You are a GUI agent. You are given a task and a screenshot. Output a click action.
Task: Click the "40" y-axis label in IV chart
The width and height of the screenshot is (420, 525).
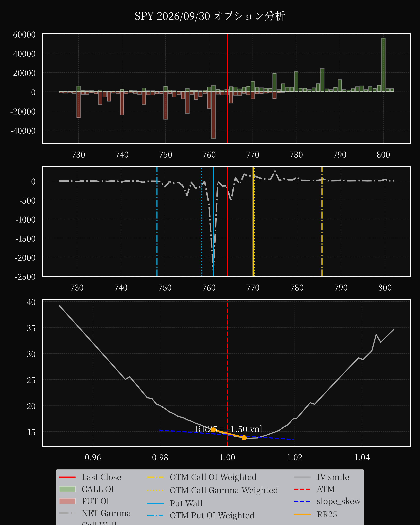(31, 302)
